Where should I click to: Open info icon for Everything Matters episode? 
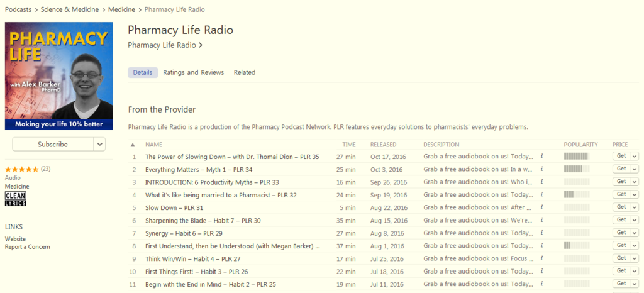541,169
